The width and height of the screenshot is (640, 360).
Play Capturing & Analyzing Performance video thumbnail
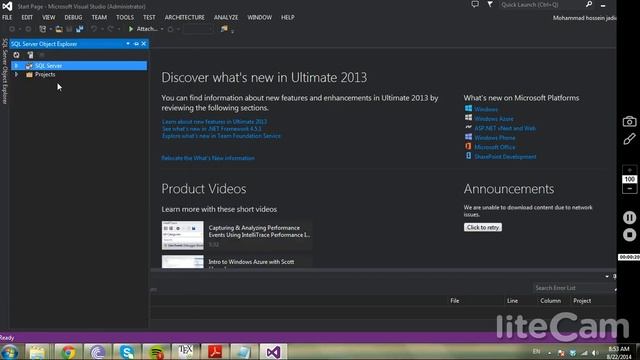coord(182,235)
